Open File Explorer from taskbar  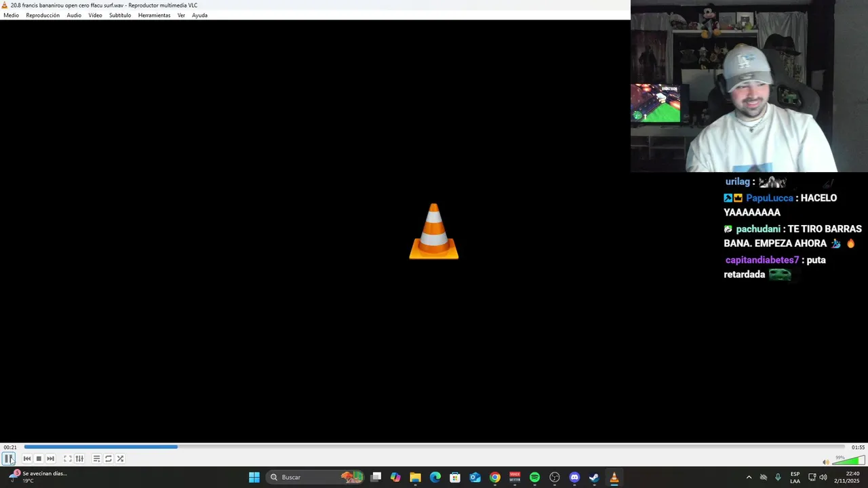[x=415, y=477]
